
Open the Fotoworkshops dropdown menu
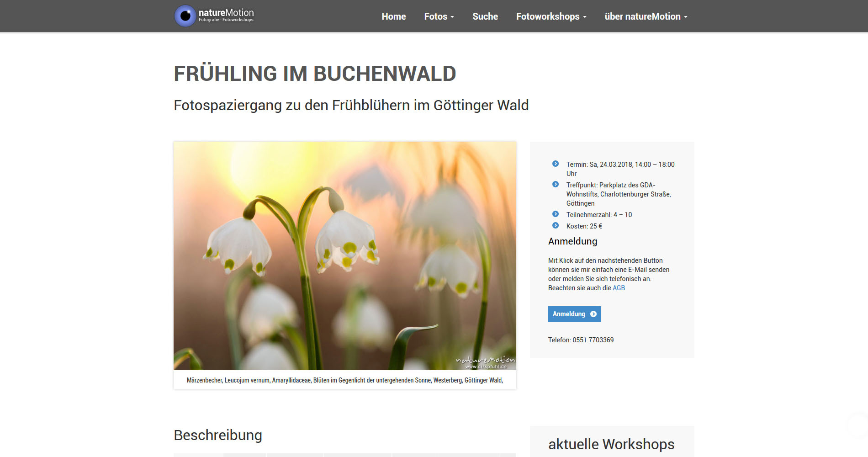[x=551, y=16]
